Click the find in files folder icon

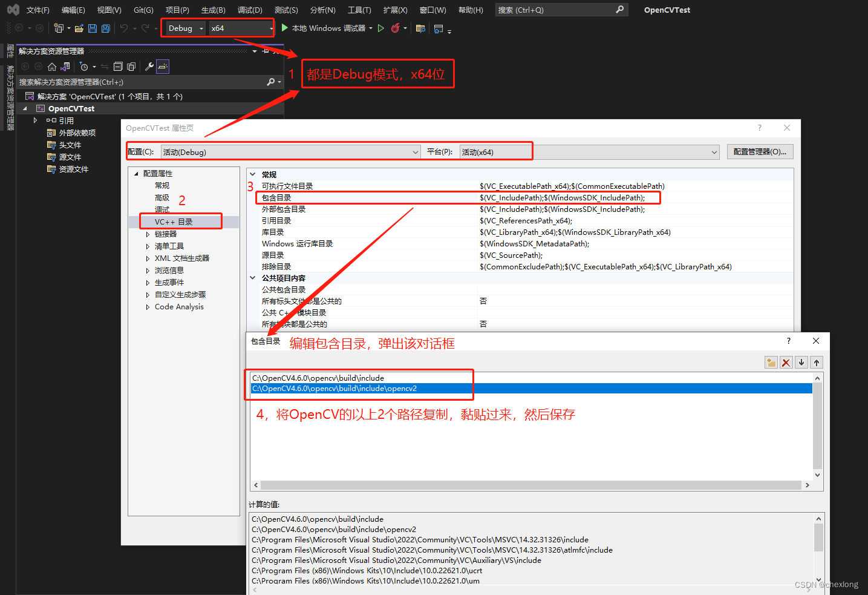pyautogui.click(x=421, y=28)
